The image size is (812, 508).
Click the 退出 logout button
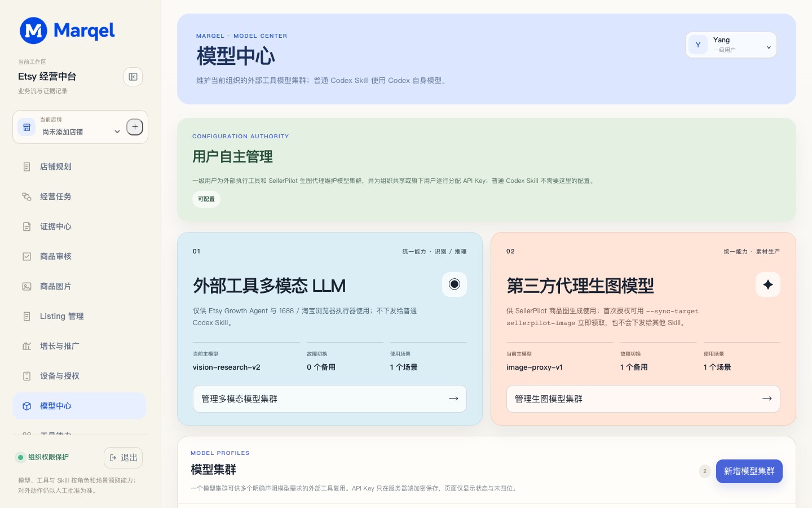(123, 458)
